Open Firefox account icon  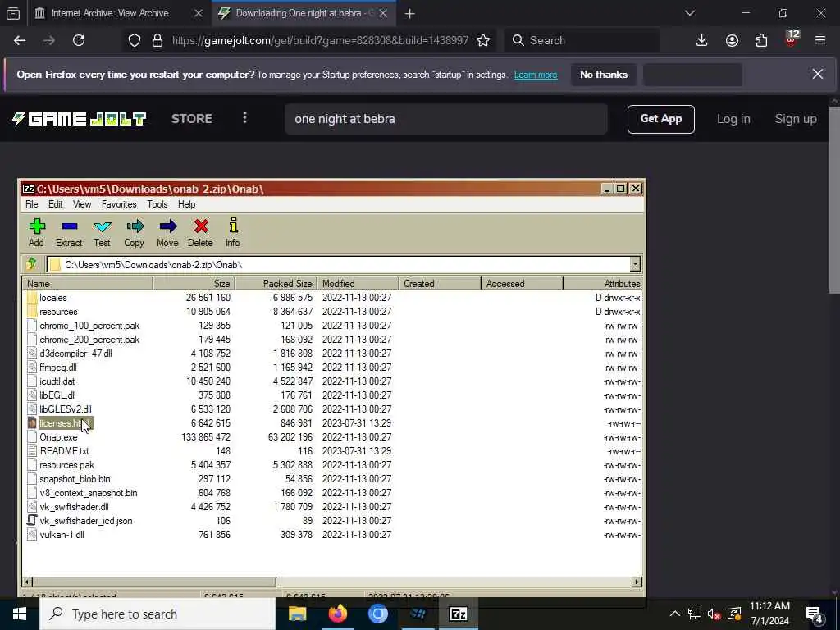tap(732, 40)
